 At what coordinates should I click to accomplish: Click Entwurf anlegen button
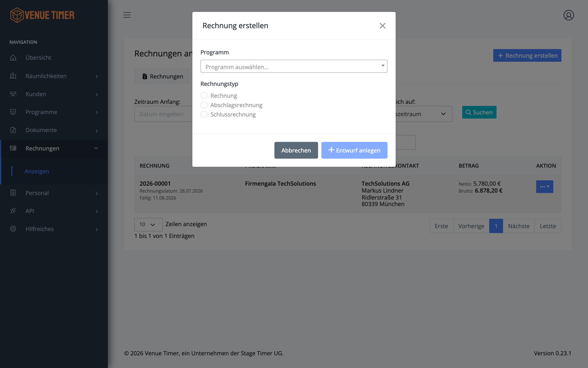[354, 150]
